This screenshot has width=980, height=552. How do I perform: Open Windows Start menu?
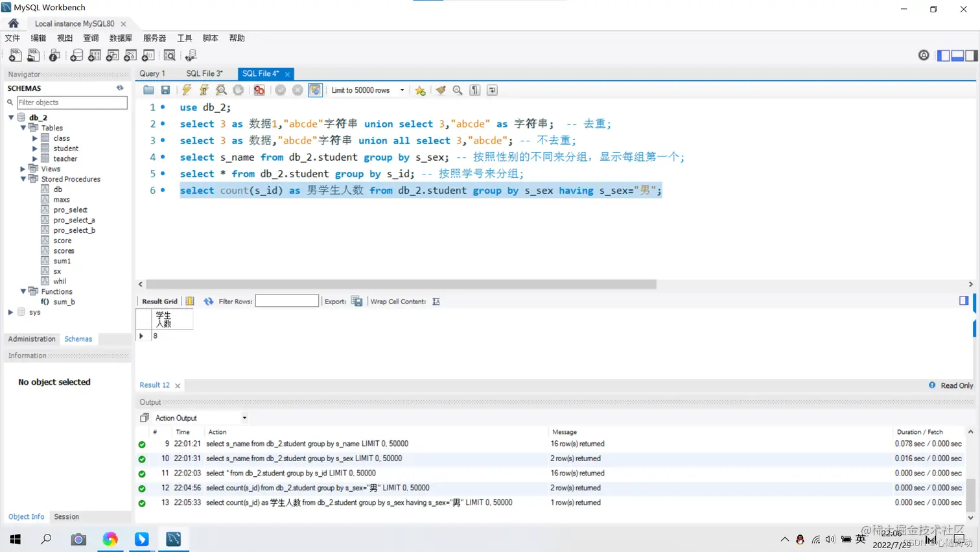pyautogui.click(x=16, y=539)
